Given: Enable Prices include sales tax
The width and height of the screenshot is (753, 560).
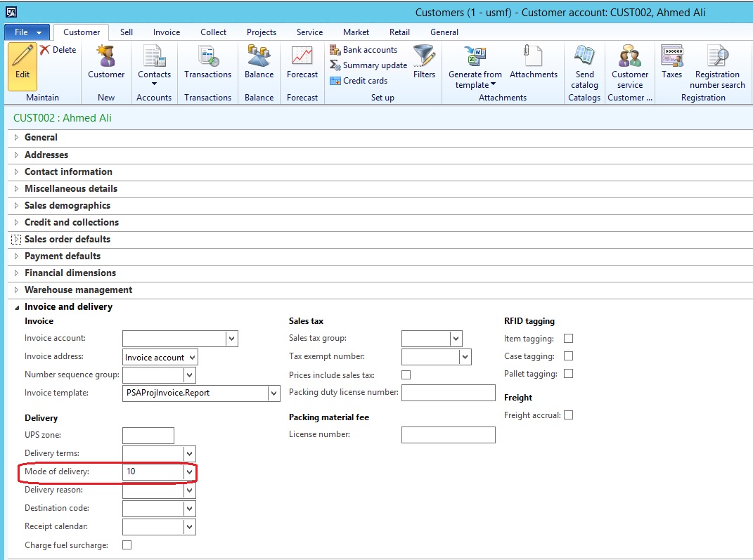Looking at the screenshot, I should 406,375.
